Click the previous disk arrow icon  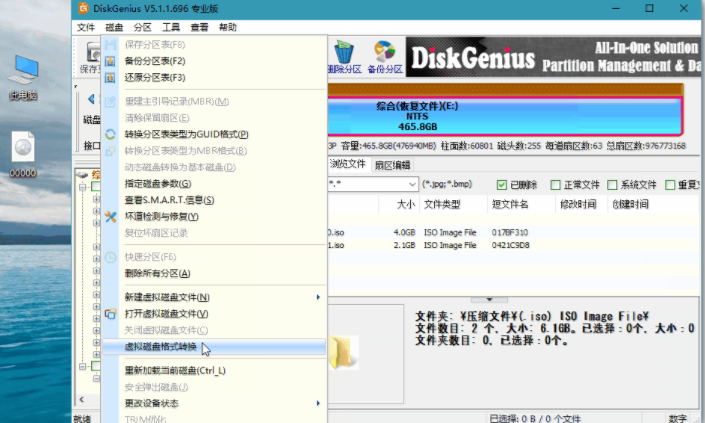tap(91, 98)
